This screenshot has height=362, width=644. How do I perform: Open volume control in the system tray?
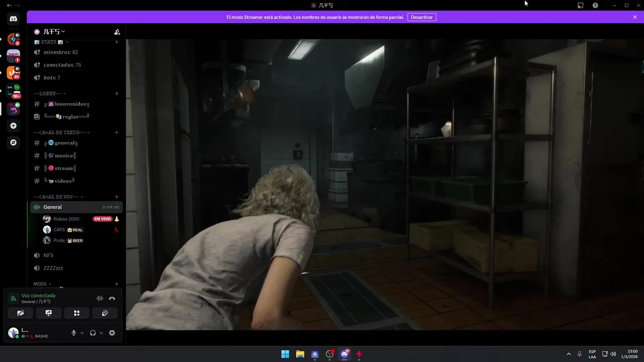(x=613, y=354)
